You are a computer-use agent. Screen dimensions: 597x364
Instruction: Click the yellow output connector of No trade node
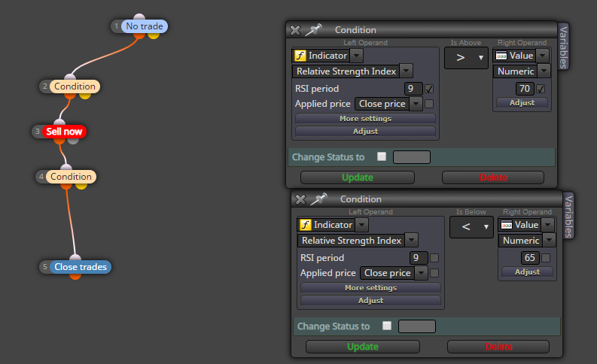tap(154, 35)
